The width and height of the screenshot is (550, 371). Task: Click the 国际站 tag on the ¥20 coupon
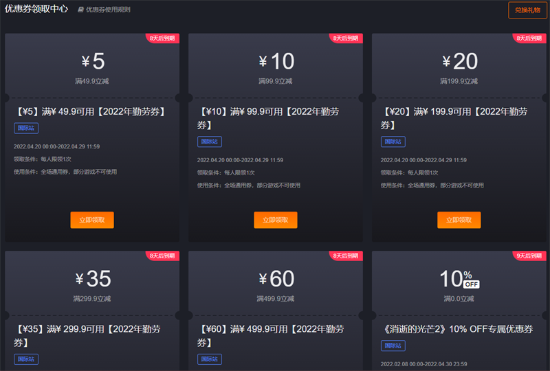[x=393, y=142]
